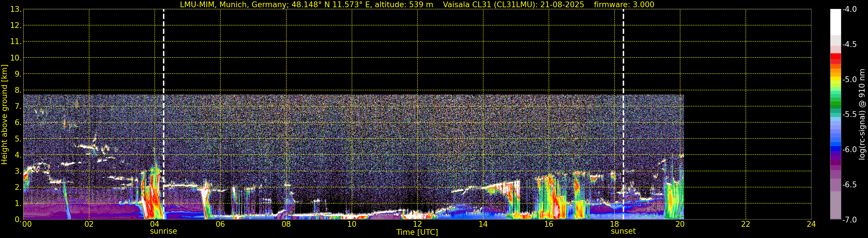Click the '-7.0' colorbar tick label
Image resolution: width=868 pixels, height=238 pixels.
coord(849,220)
